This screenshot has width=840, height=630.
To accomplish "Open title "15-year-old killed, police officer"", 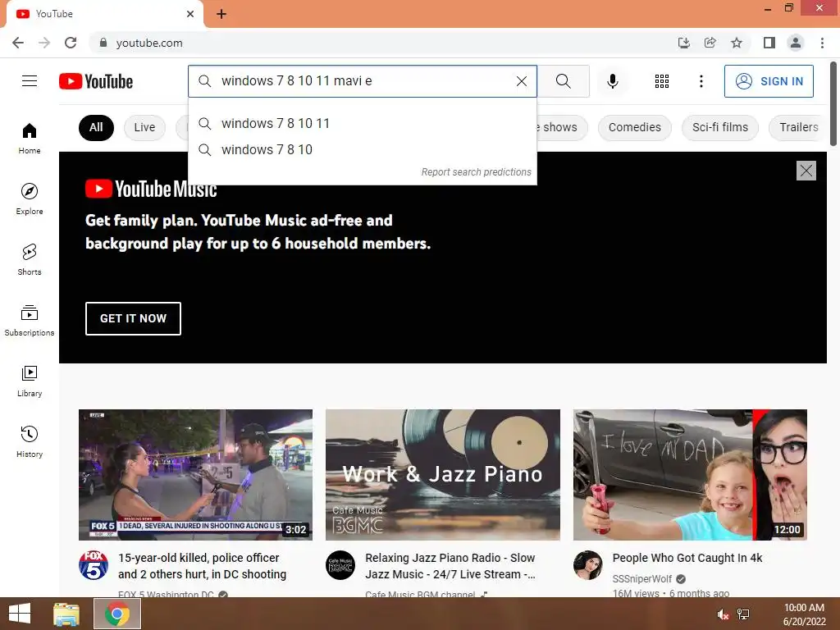I will click(202, 566).
